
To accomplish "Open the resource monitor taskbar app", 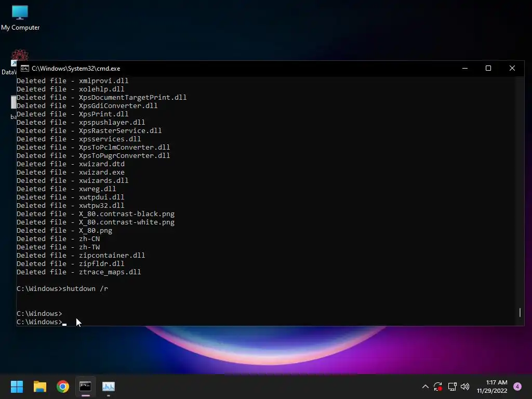I will tap(109, 387).
